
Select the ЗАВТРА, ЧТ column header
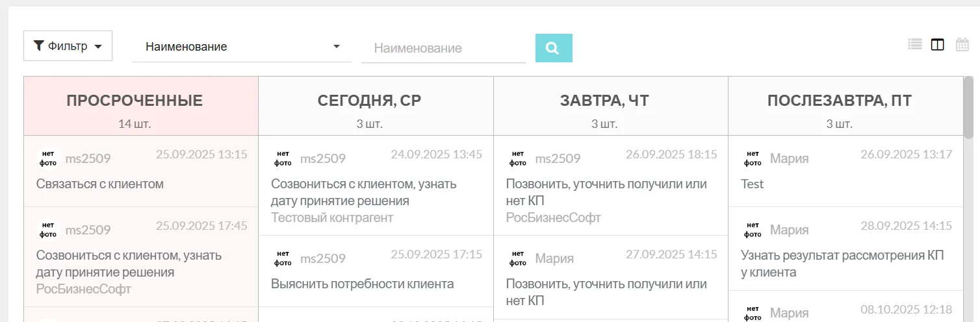pos(604,101)
